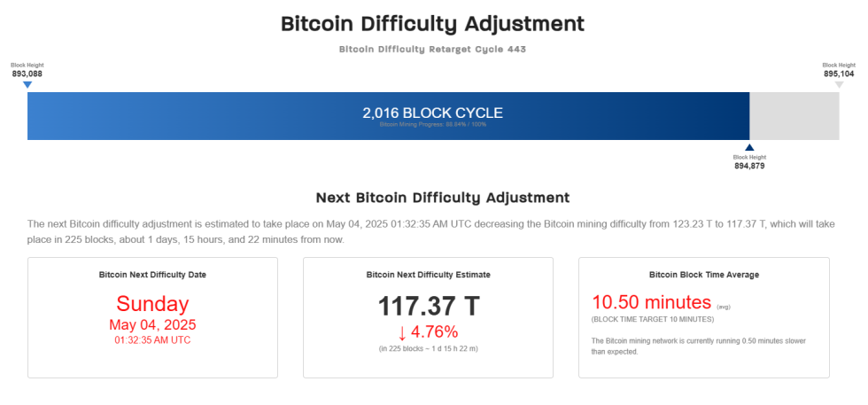This screenshot has height=405, width=868.
Task: Click the 893,088 start block height value
Action: coord(27,74)
